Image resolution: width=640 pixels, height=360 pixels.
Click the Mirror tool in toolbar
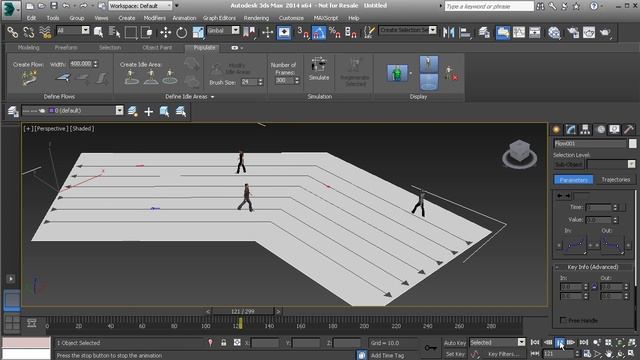pyautogui.click(x=449, y=32)
